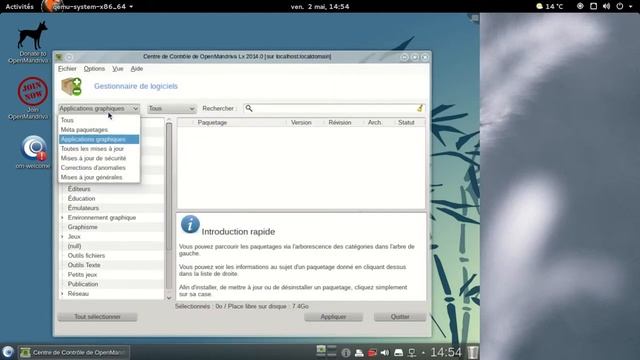Select Tous in the dropdown list

99,120
